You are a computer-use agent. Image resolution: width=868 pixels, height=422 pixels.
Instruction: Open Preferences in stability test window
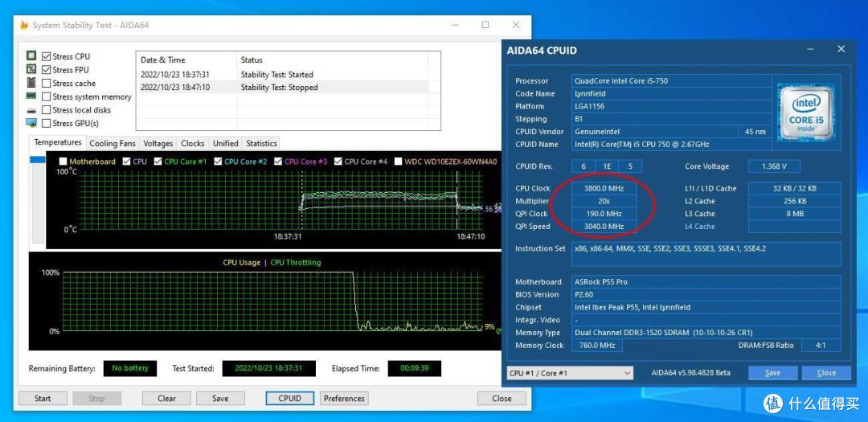click(x=344, y=398)
